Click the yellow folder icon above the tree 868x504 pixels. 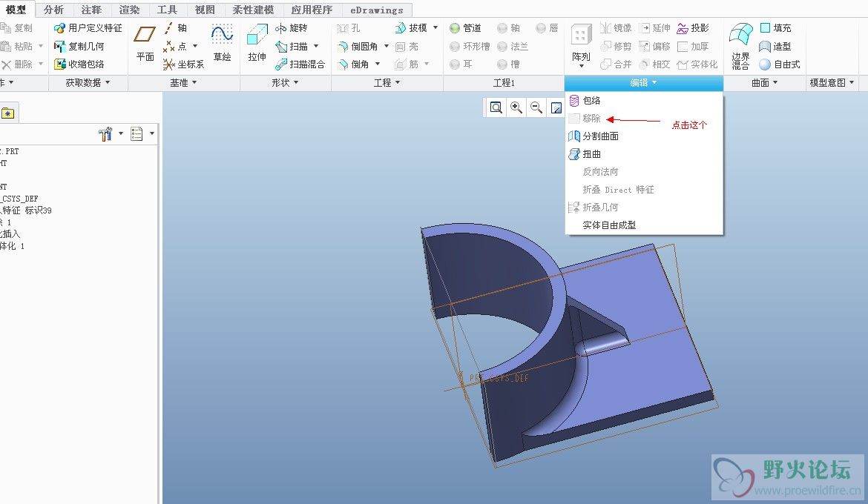[7, 113]
